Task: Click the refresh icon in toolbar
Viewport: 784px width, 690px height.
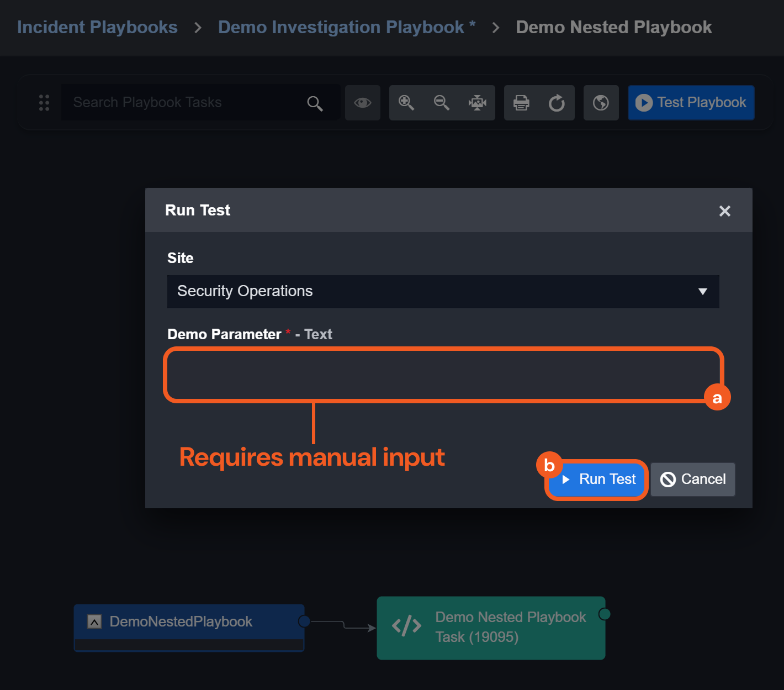Action: (x=557, y=103)
